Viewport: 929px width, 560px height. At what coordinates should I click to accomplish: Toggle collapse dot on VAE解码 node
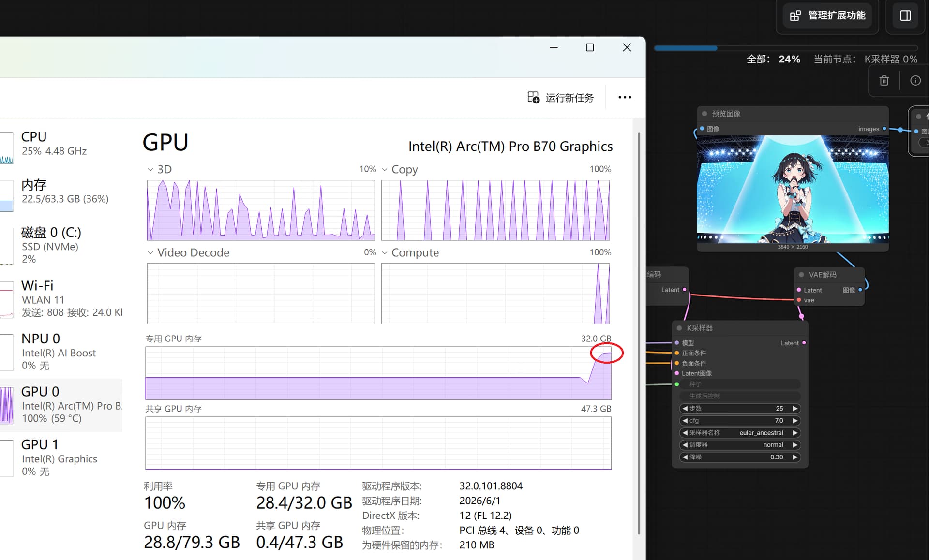pos(801,275)
